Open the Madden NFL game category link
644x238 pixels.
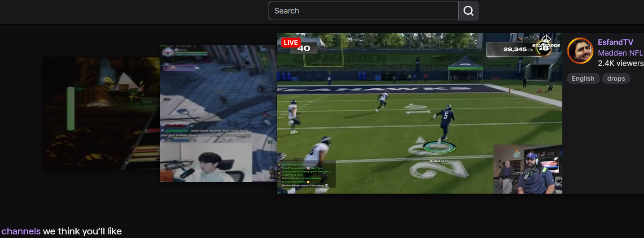point(621,53)
